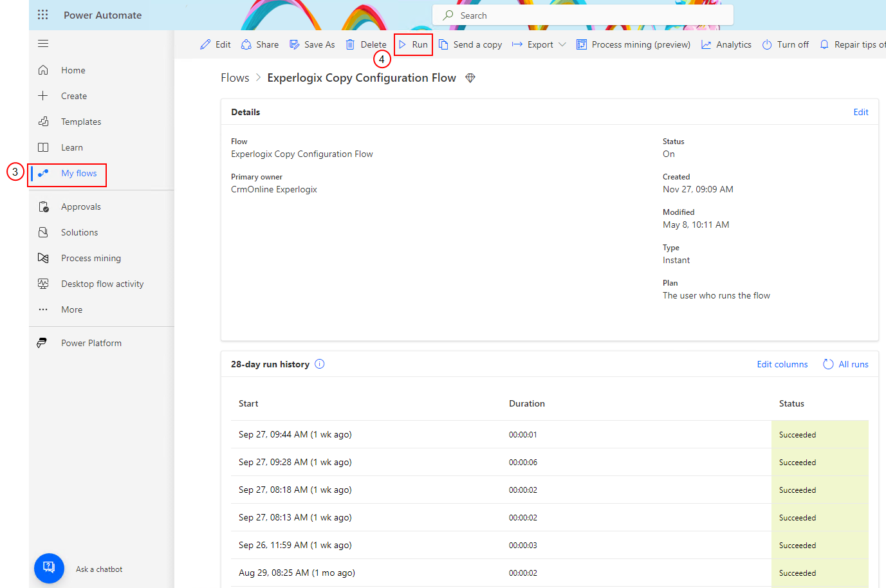
Task: Click the Search input field
Action: pos(583,15)
